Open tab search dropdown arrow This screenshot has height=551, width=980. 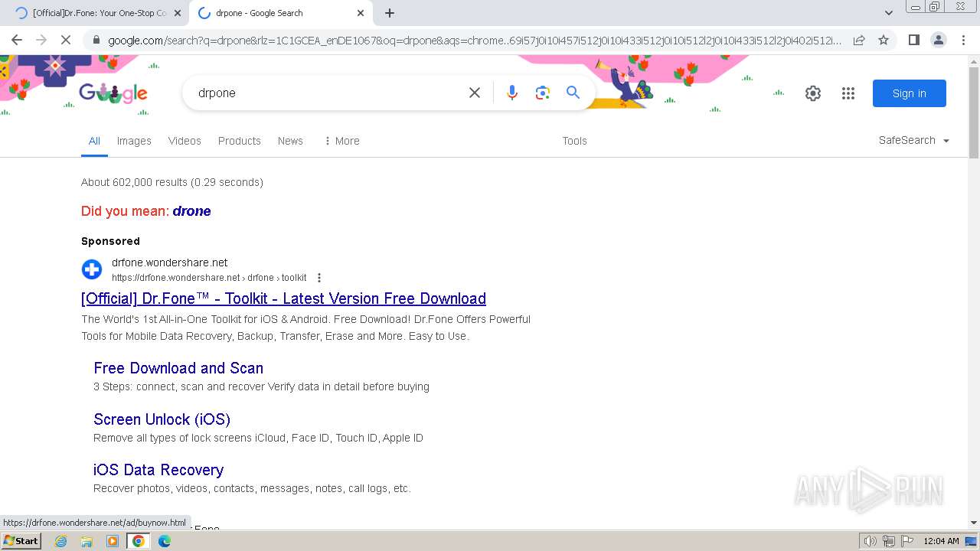pos(889,13)
